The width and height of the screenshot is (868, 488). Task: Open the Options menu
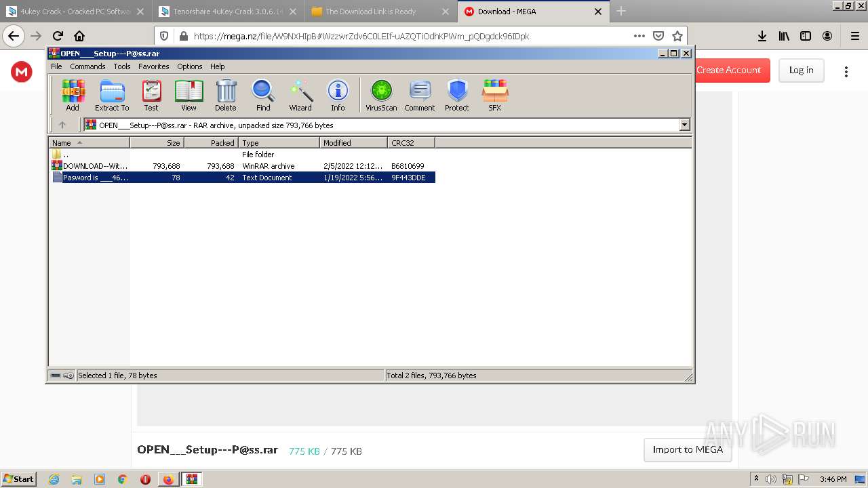coord(190,66)
